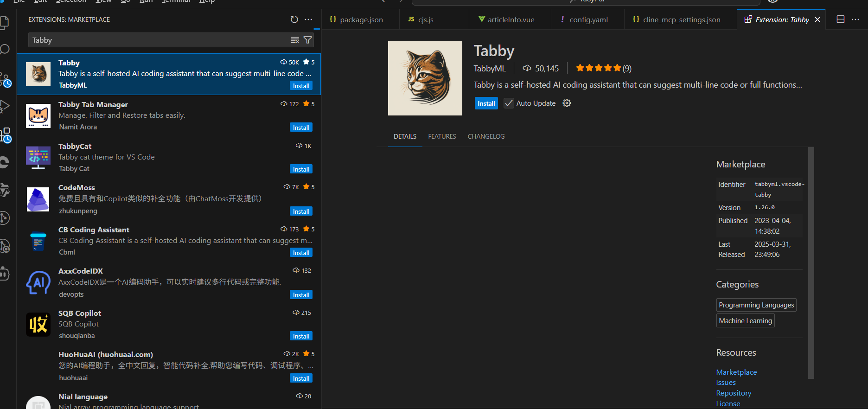Select the CB Coding Assistant title
868x409 pixels.
(x=94, y=230)
